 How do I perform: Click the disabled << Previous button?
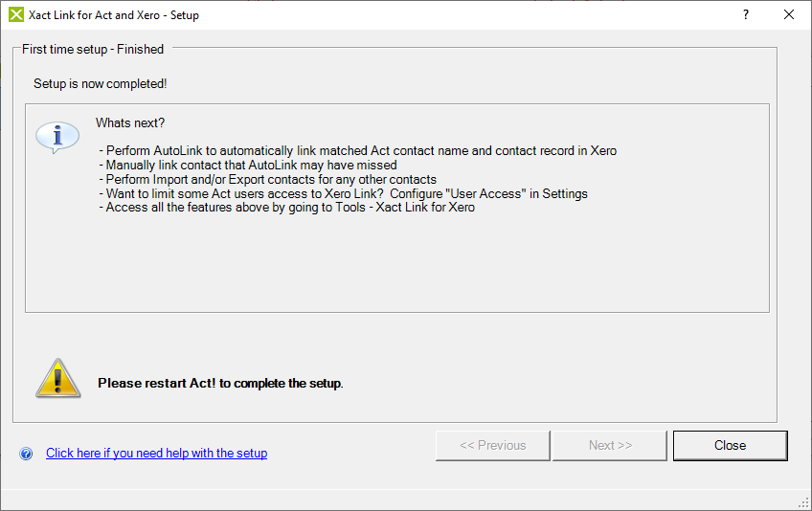[492, 445]
